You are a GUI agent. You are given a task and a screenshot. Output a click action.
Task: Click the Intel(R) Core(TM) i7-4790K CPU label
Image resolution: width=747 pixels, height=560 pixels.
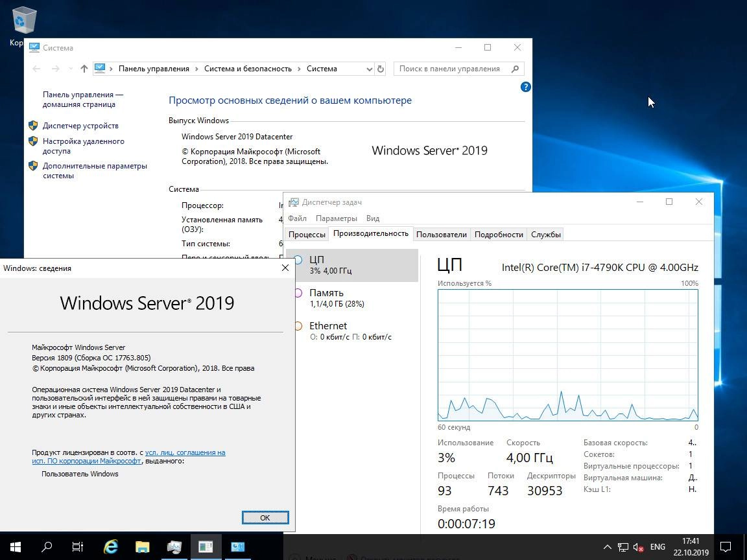[600, 267]
